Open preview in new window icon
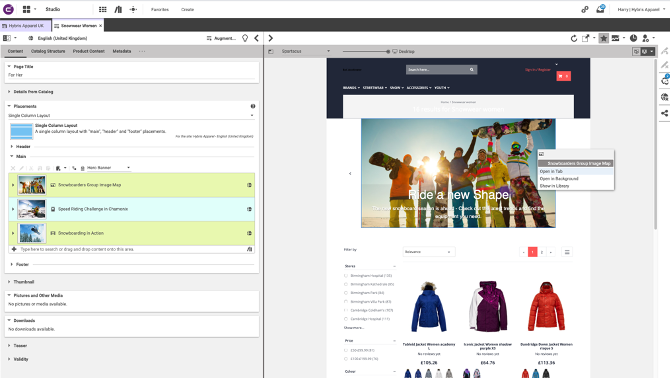This screenshot has height=378, width=670. (585, 38)
